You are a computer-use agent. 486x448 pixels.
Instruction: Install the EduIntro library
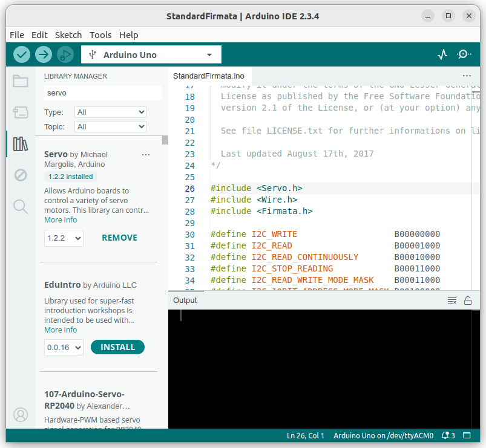tap(118, 347)
